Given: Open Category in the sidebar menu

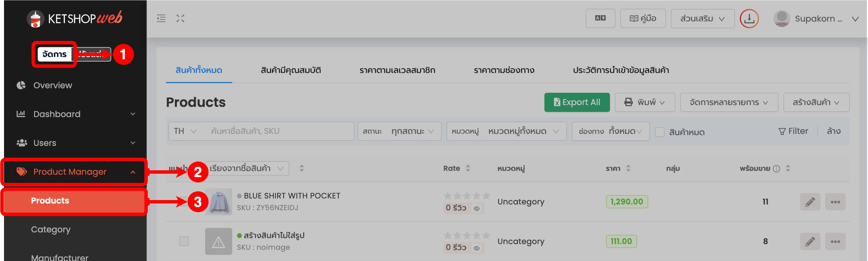Looking at the screenshot, I should point(51,230).
